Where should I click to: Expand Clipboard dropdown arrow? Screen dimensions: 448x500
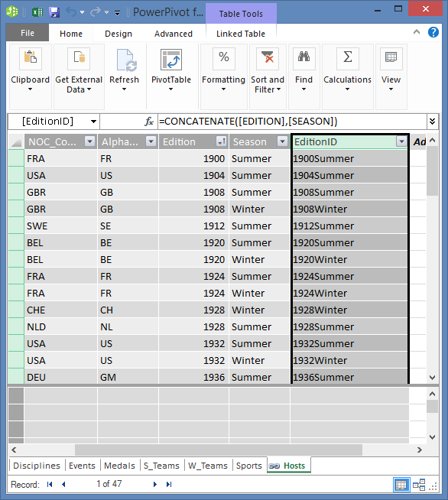(x=30, y=89)
